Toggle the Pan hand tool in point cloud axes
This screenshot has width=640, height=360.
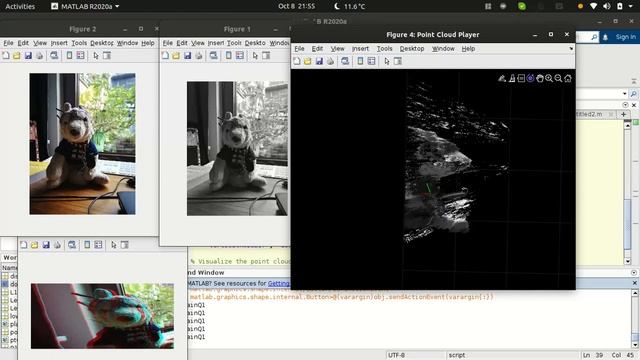point(540,78)
